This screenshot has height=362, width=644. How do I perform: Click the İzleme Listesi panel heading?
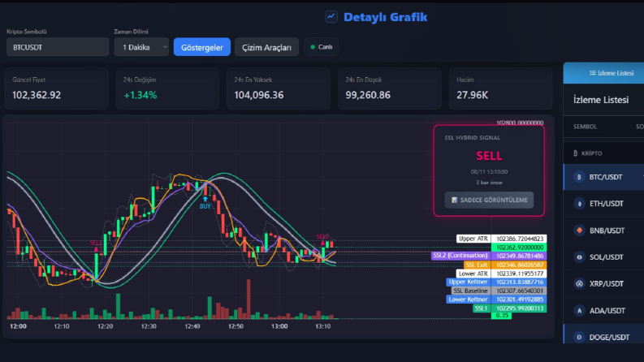[x=601, y=100]
